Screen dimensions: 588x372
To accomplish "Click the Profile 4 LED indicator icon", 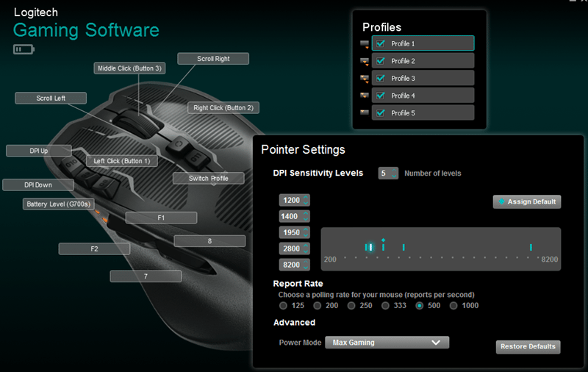I will click(x=365, y=96).
